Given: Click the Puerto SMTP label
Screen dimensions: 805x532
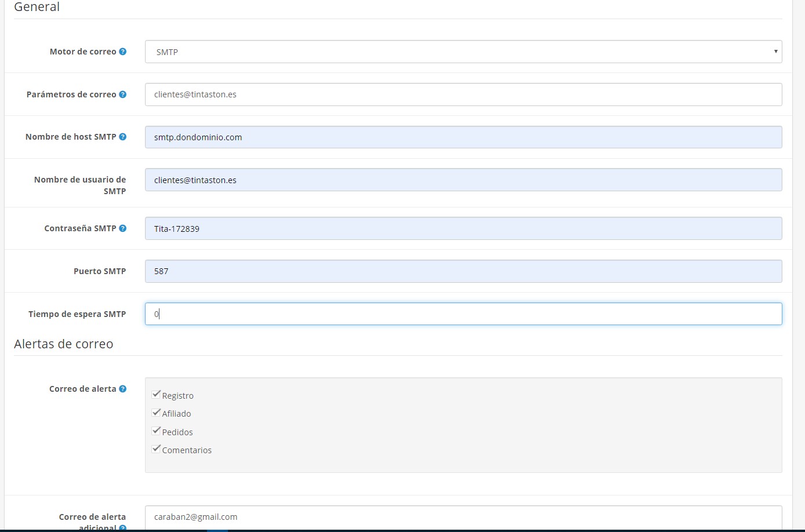Looking at the screenshot, I should click(x=100, y=271).
